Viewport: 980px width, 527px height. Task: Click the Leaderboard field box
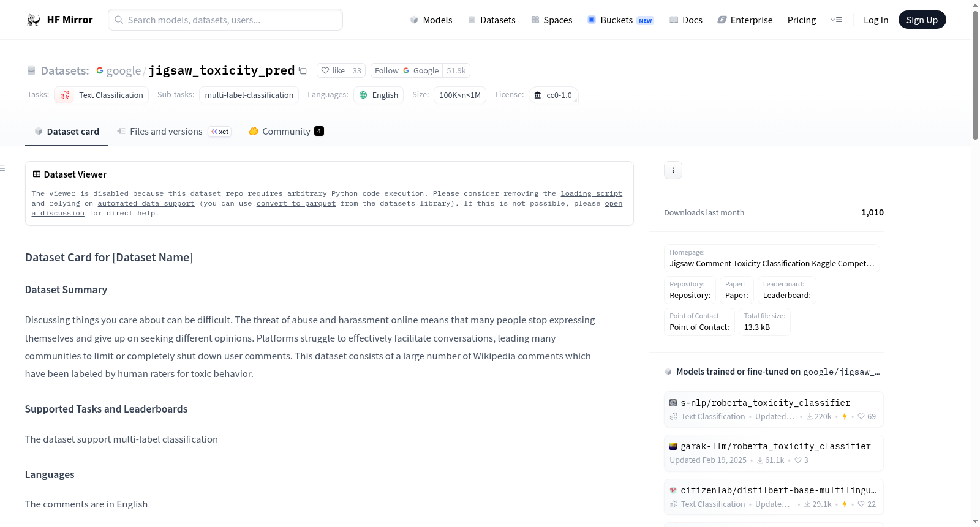pyautogui.click(x=787, y=290)
